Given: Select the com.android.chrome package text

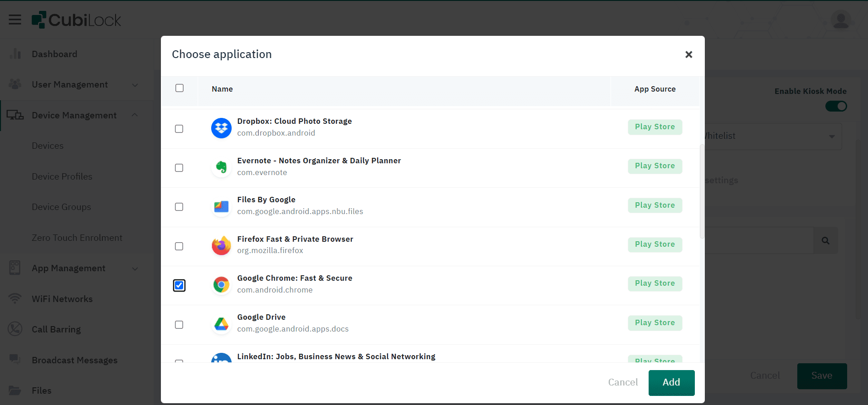Looking at the screenshot, I should pos(275,290).
